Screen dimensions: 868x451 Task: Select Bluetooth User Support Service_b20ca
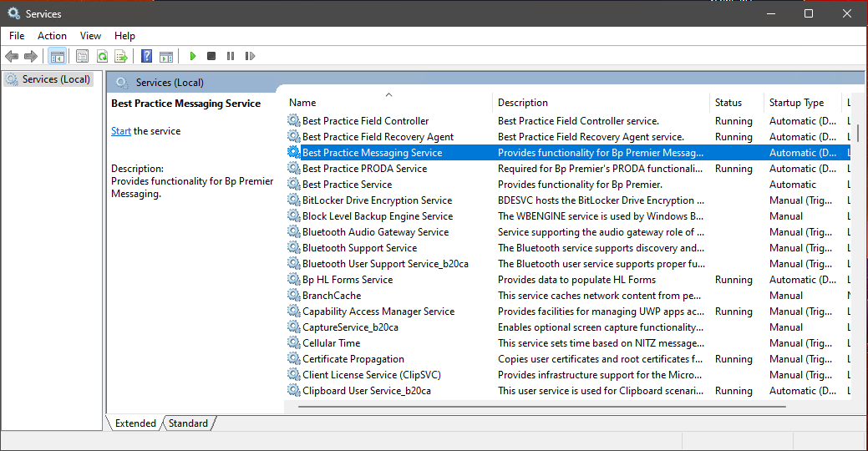[x=568, y=263]
